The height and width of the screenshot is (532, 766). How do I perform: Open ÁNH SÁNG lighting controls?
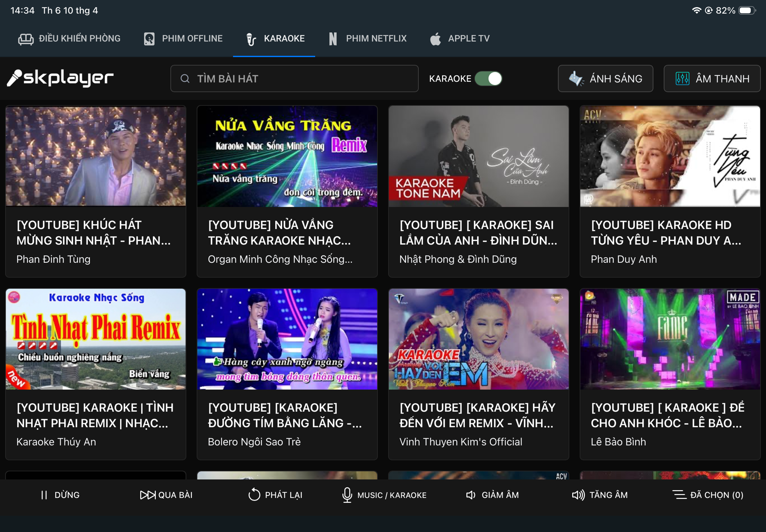(x=605, y=79)
